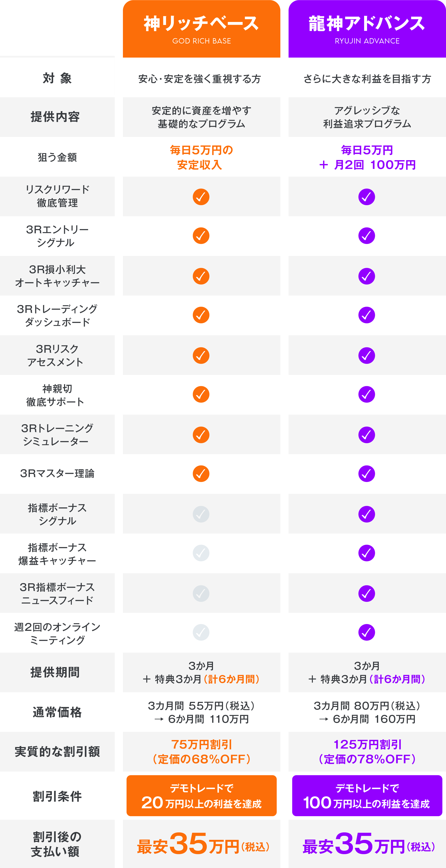Screen dimensions: 446x868
Task: Click purple checkmark for 3R指標ボーナスニュースフィード row
Action: click(x=366, y=593)
